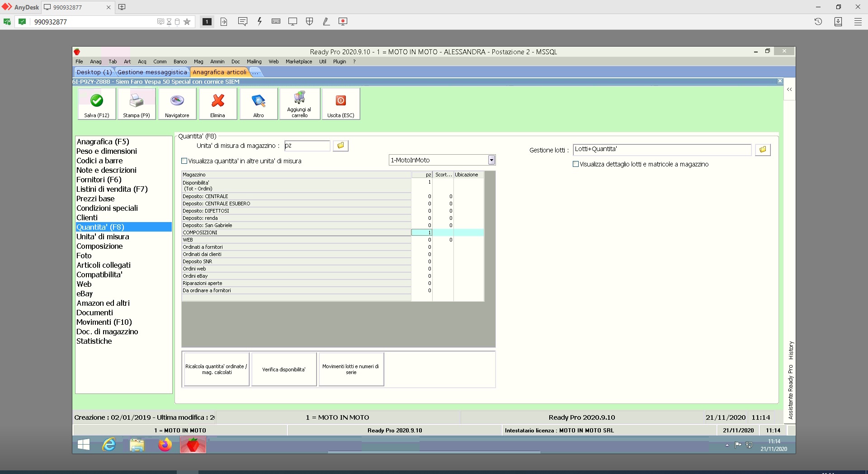Switch to the Gestione messaggistica tab
The width and height of the screenshot is (868, 474).
152,72
